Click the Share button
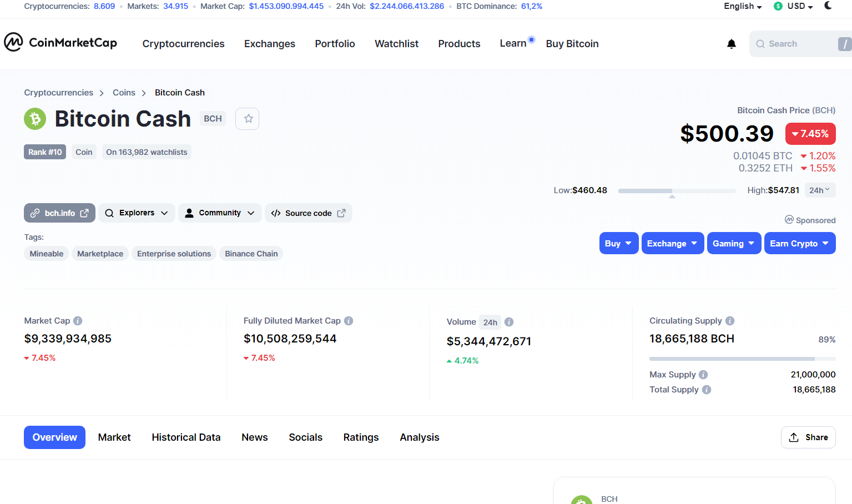The image size is (852, 504). click(x=808, y=437)
